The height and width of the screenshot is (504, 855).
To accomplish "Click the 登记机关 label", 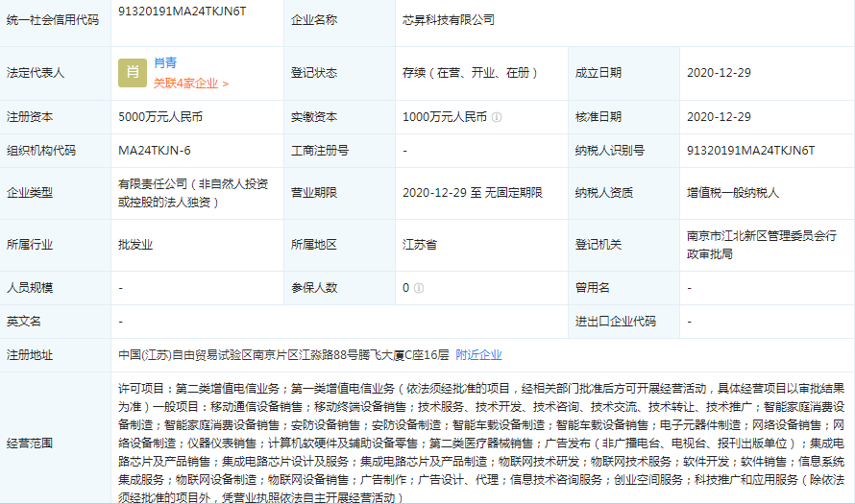I will 598,245.
